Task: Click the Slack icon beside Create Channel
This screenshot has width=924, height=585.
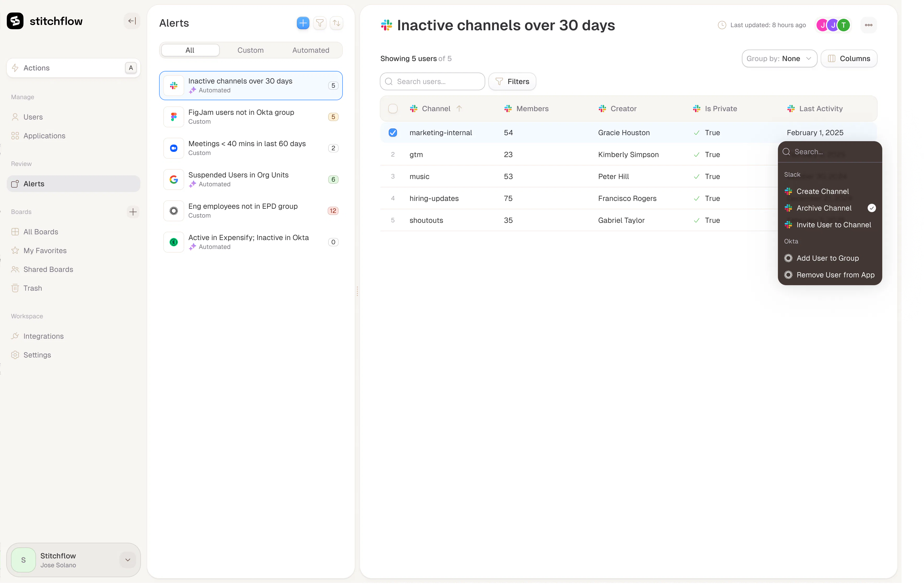Action: pyautogui.click(x=789, y=192)
